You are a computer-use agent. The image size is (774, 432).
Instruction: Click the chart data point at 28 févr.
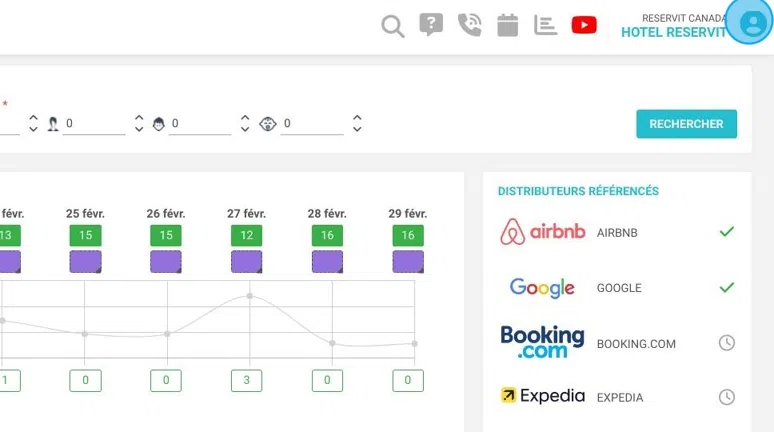click(332, 343)
